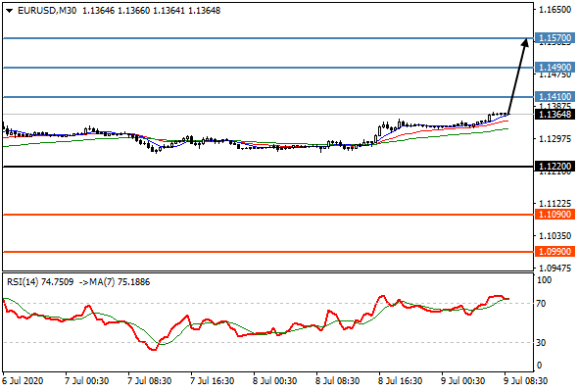Click the orange 1.09900 price level label
578x392 pixels.
coord(554,252)
